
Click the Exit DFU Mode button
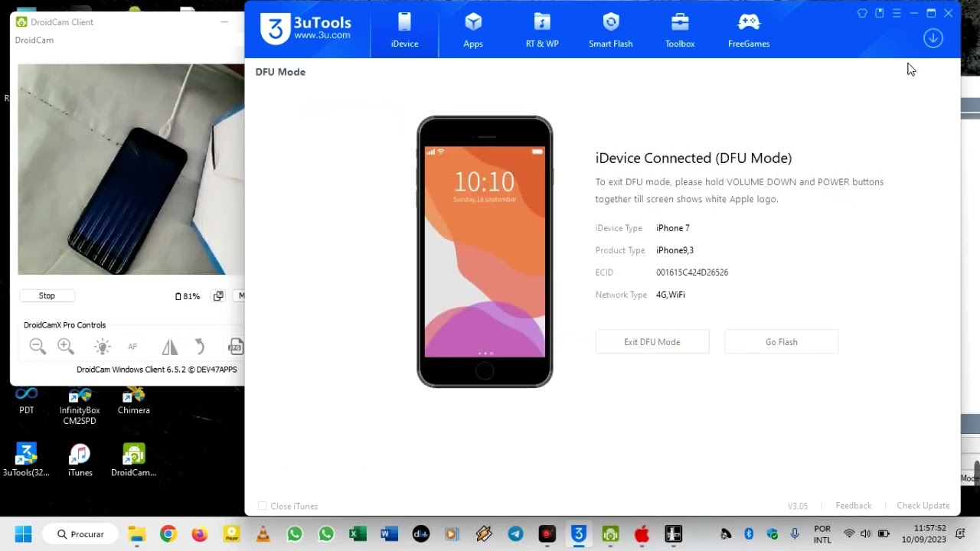652,342
